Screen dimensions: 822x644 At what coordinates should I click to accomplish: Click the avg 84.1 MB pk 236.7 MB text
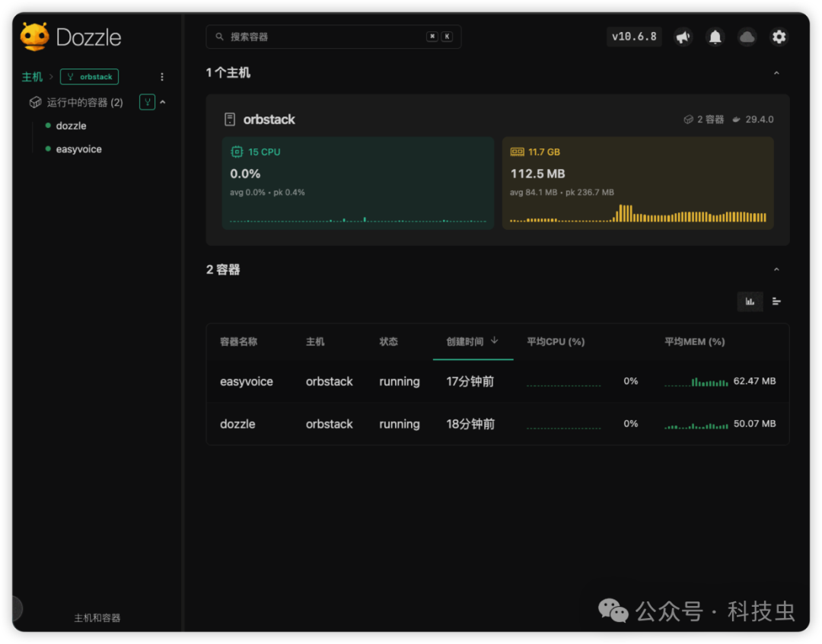pos(562,193)
